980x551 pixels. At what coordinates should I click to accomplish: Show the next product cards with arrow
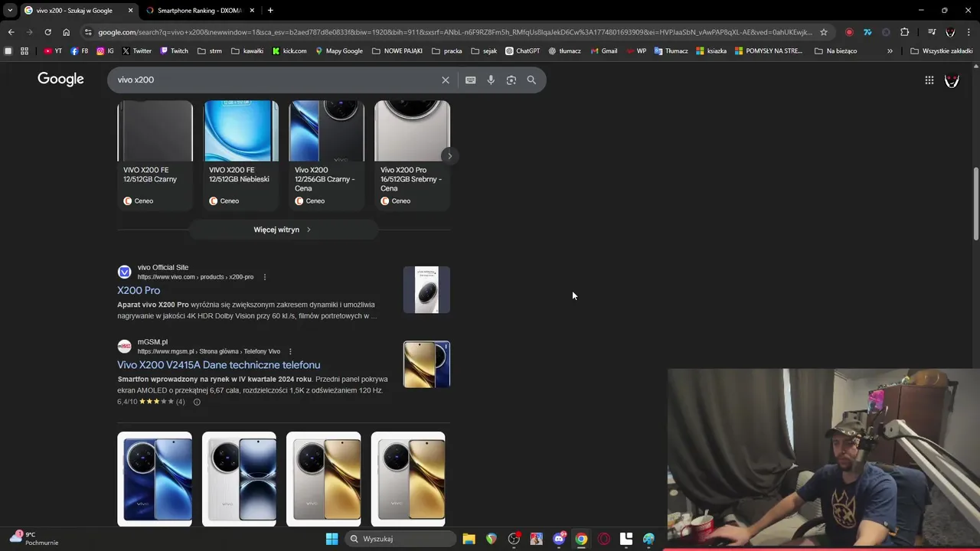[x=449, y=156]
